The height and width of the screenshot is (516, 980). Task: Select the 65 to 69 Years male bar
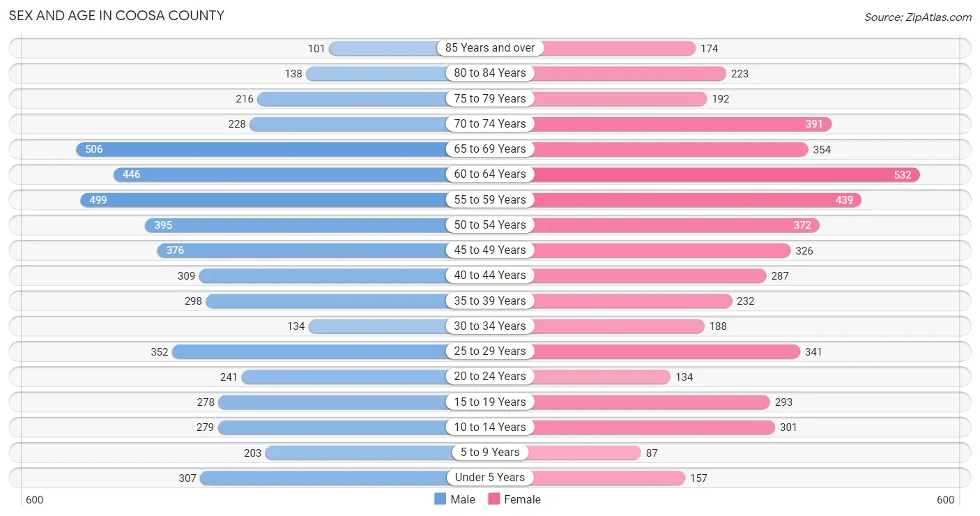tap(262, 149)
